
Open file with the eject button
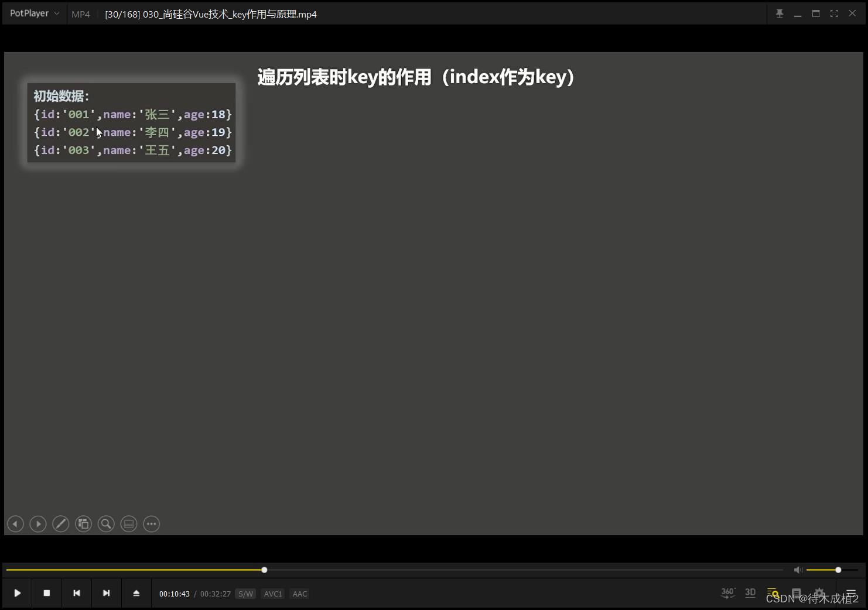point(136,593)
